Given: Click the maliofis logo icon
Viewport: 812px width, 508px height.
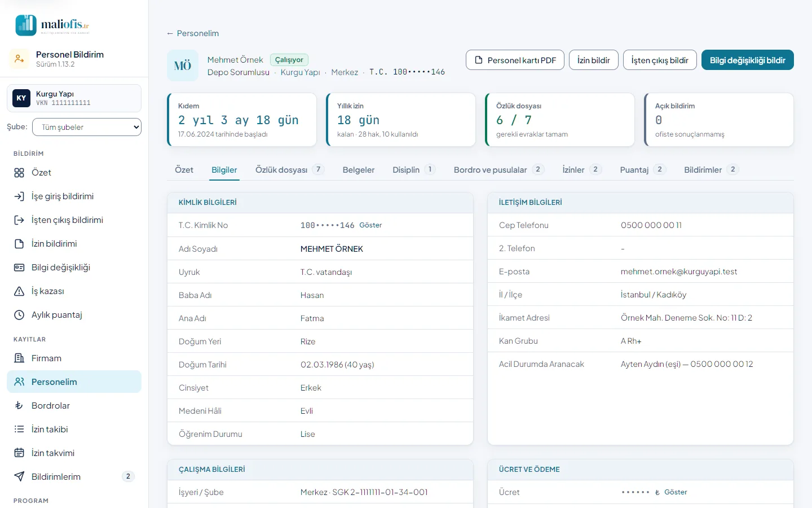Looking at the screenshot, I should 26,25.
